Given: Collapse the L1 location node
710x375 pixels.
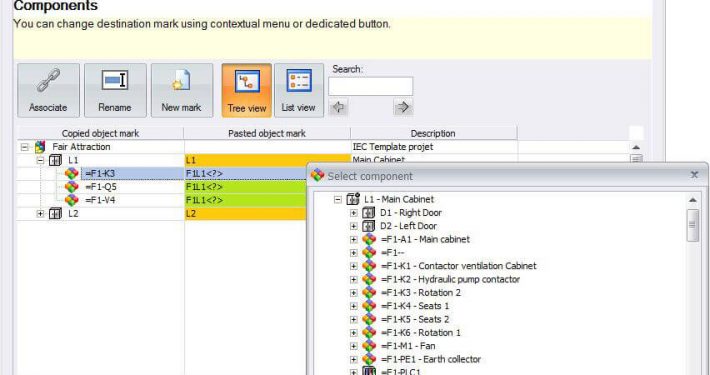Looking at the screenshot, I should 40,160.
